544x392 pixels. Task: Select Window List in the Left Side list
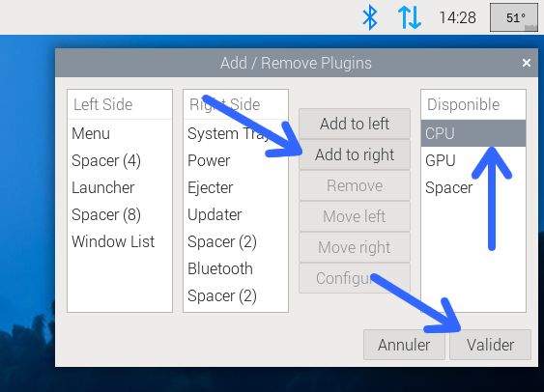[120, 241]
